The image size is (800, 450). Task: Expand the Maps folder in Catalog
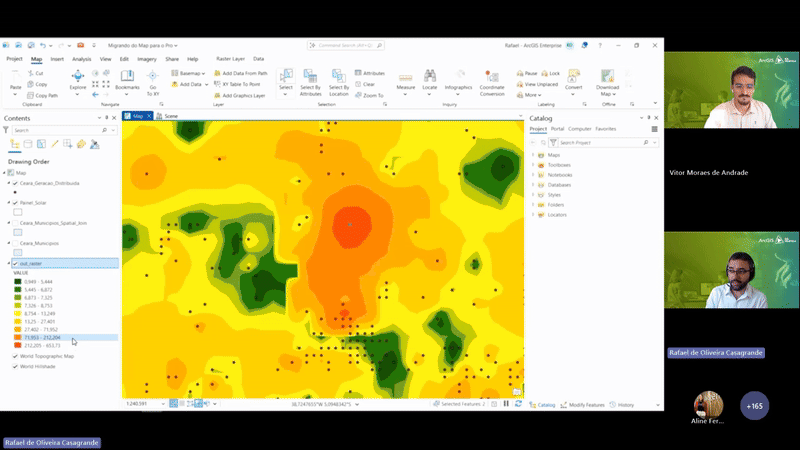click(x=533, y=155)
